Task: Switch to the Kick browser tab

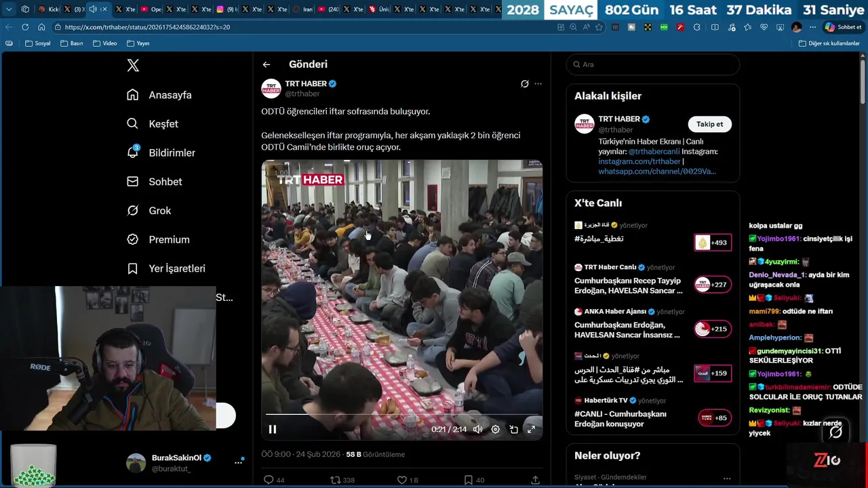Action: (x=49, y=9)
